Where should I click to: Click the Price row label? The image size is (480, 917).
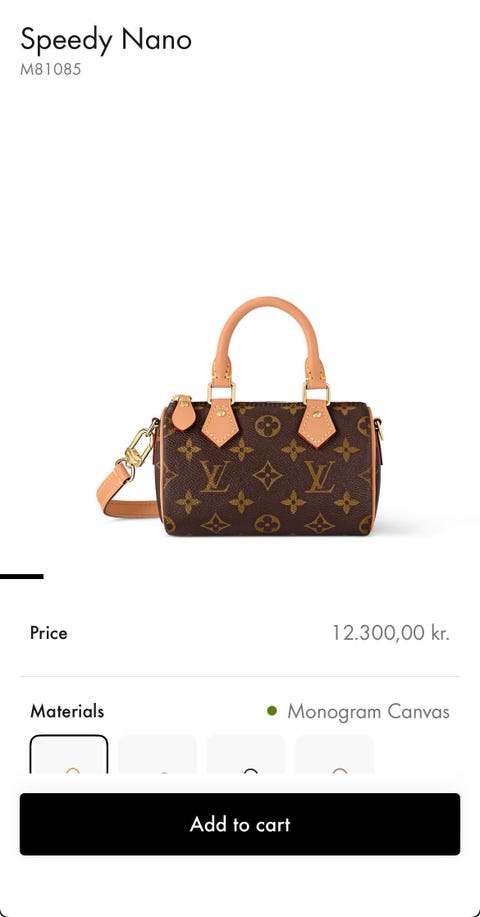point(49,633)
